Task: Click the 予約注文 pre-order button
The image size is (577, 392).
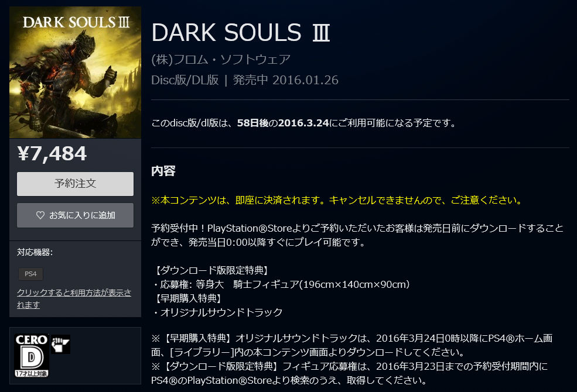Action: coord(75,184)
